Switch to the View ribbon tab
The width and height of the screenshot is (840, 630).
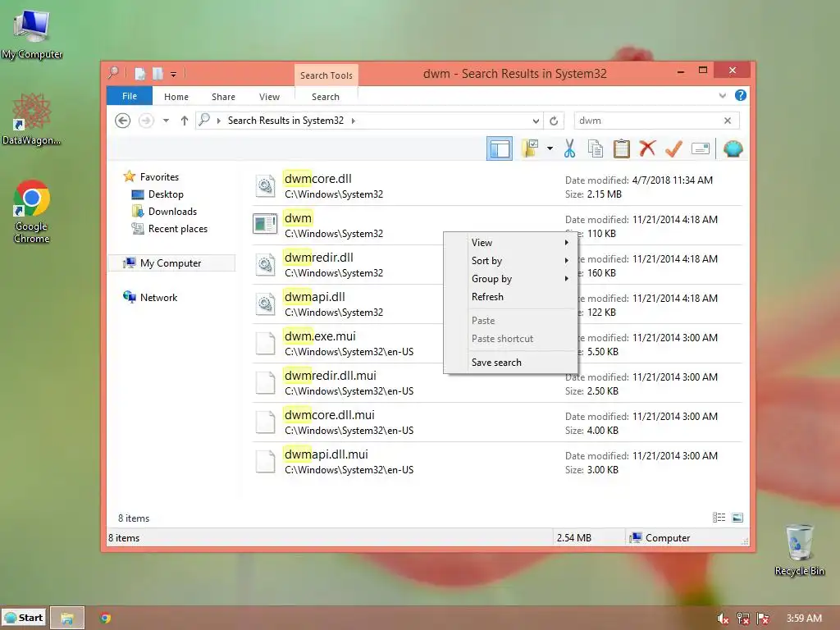(269, 97)
